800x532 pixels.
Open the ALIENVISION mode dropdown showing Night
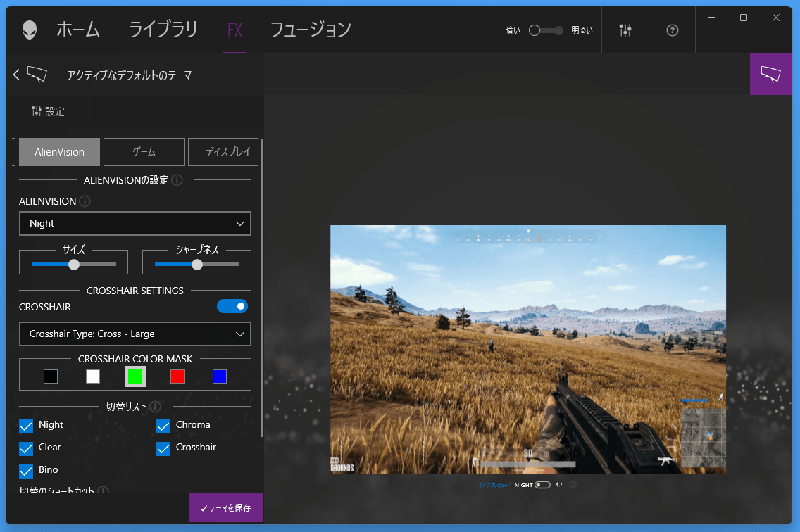pyautogui.click(x=135, y=223)
